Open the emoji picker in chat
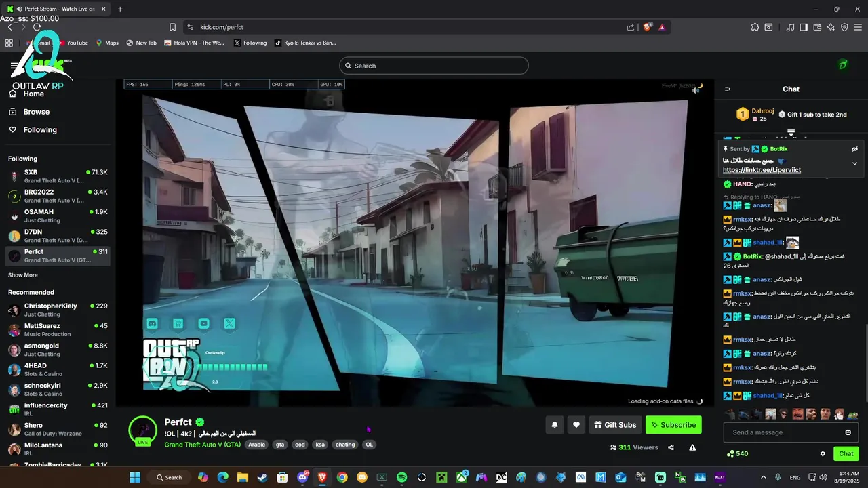 (848, 432)
